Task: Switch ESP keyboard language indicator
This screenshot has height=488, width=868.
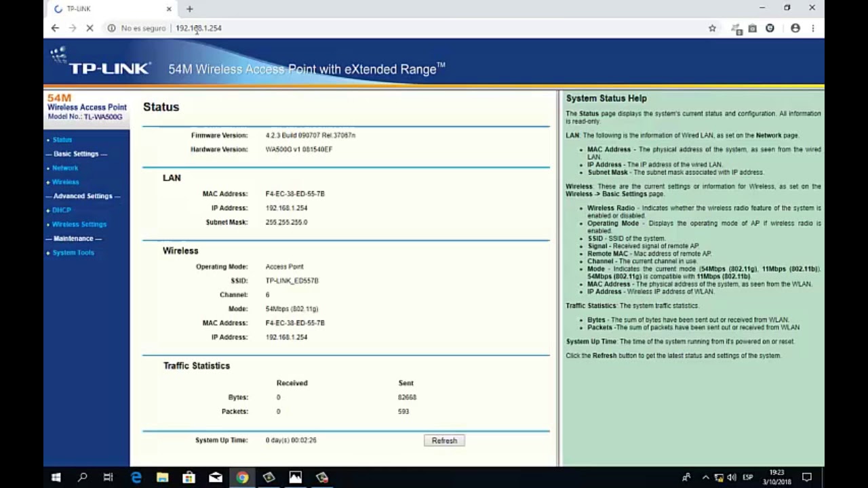Action: tap(748, 477)
